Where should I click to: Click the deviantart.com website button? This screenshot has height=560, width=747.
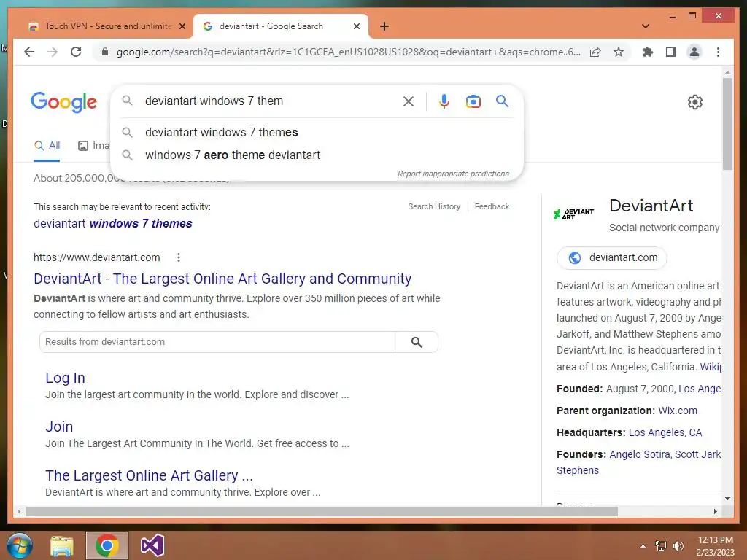(x=612, y=257)
